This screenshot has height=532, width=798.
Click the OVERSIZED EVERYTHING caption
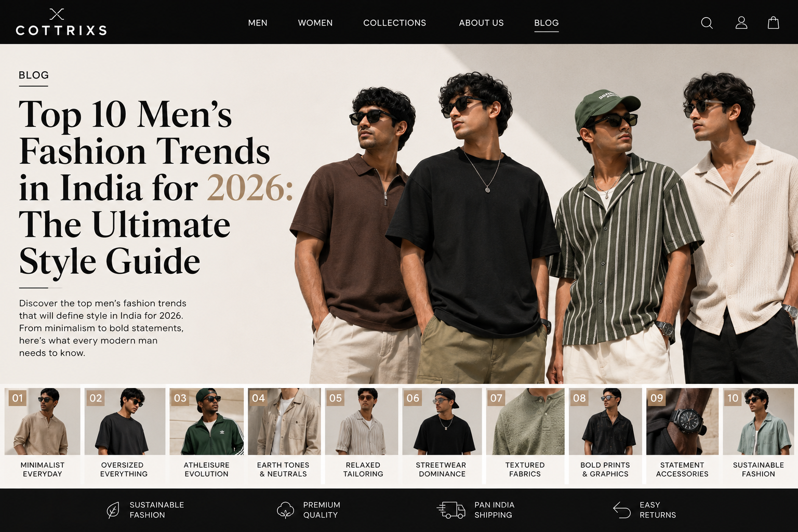(124, 470)
